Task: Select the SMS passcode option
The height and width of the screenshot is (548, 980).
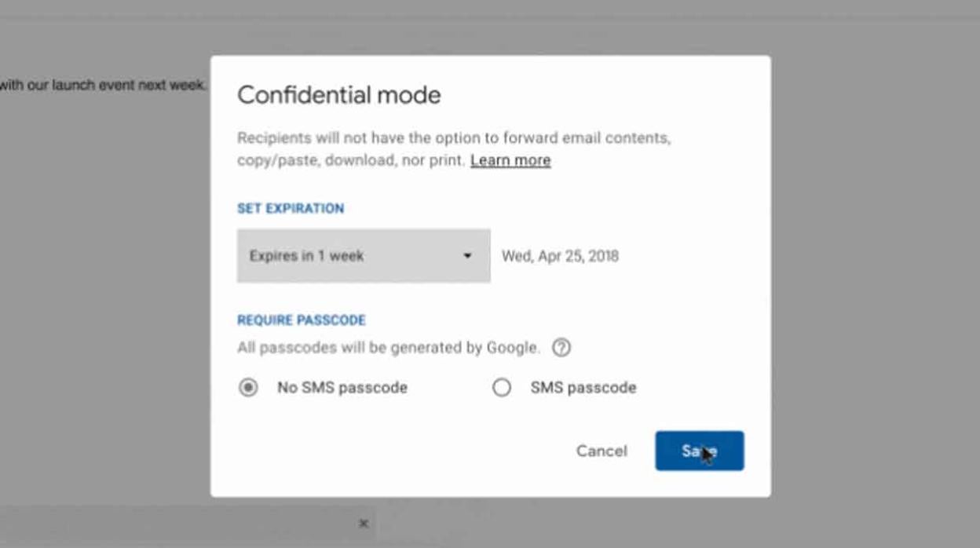Action: [503, 387]
